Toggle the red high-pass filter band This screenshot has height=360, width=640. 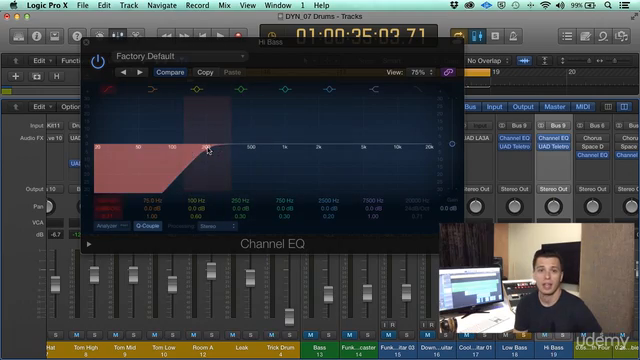108,89
